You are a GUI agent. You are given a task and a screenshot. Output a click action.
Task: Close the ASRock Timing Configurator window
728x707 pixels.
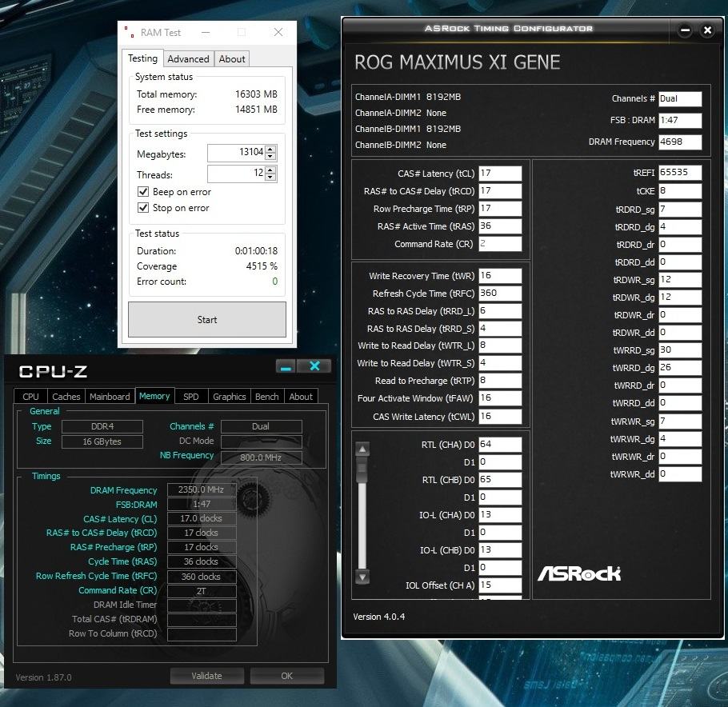coord(707,30)
